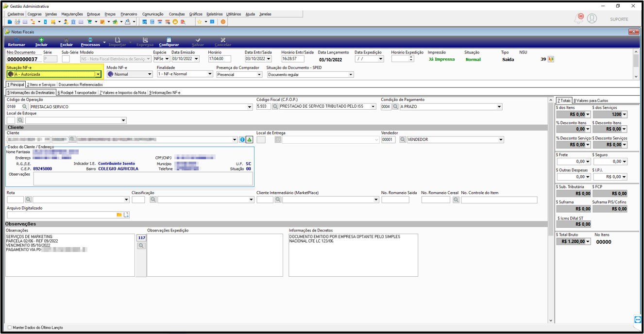Click the Cancelar button in the toolbar

(222, 42)
